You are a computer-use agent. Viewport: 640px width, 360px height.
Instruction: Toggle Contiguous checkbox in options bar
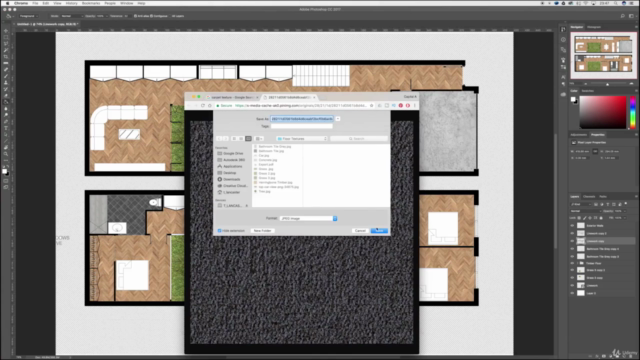151,16
